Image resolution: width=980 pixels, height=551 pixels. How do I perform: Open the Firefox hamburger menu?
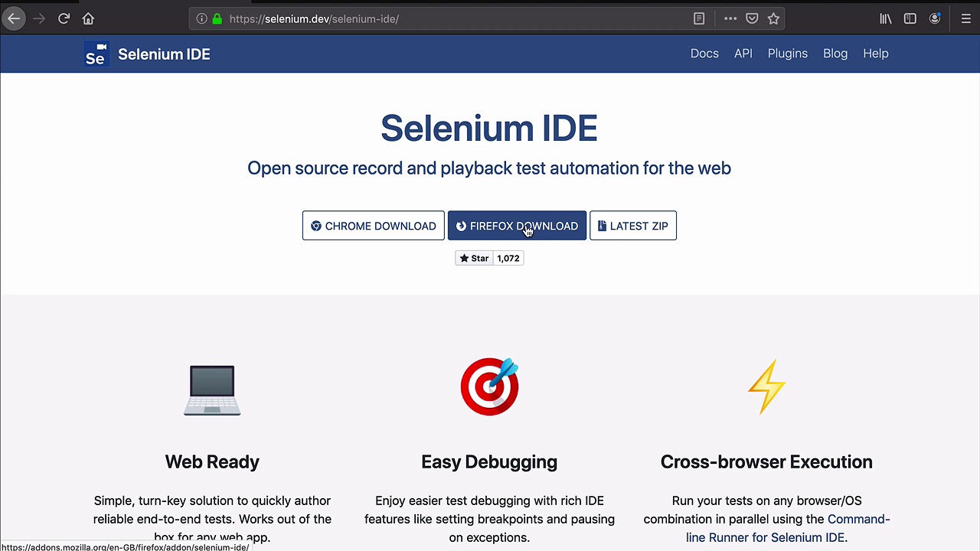(966, 18)
